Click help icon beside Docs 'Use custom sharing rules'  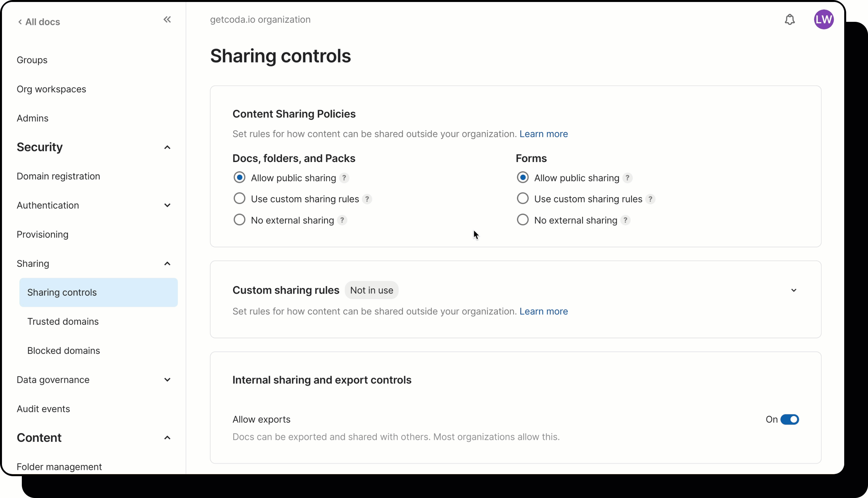[367, 199]
